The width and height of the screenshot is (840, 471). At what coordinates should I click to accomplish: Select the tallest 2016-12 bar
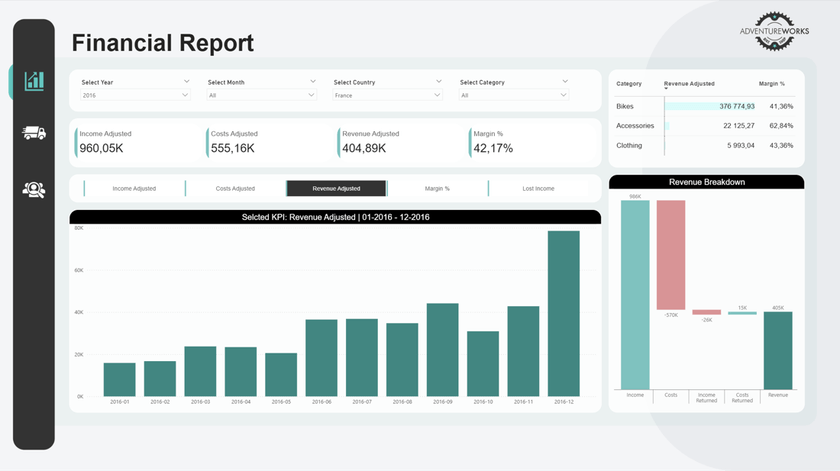[564, 314]
